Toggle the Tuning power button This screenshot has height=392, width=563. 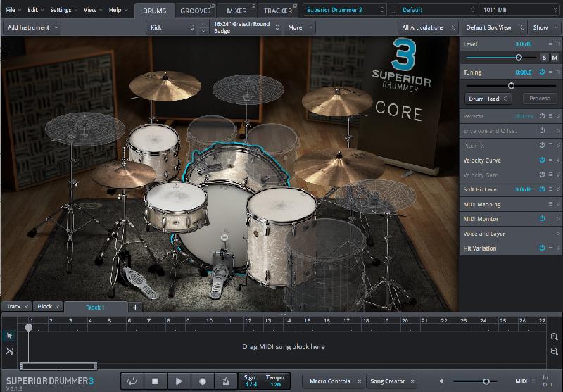[x=542, y=72]
